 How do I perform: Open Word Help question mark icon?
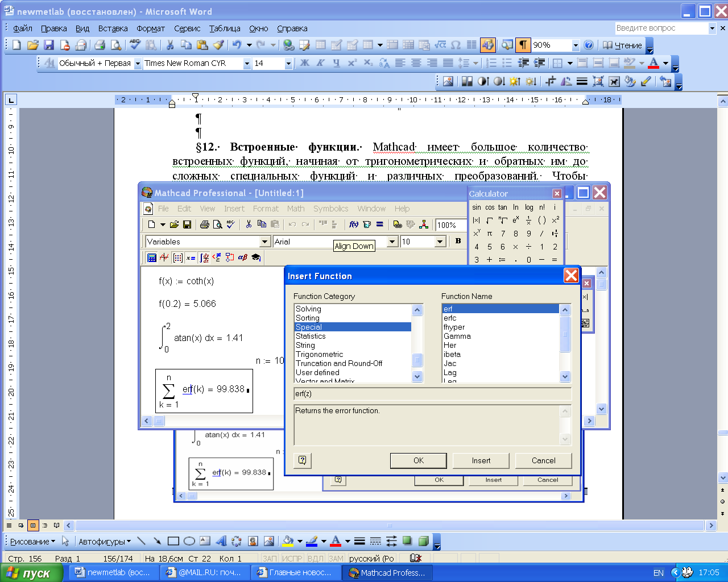[589, 45]
